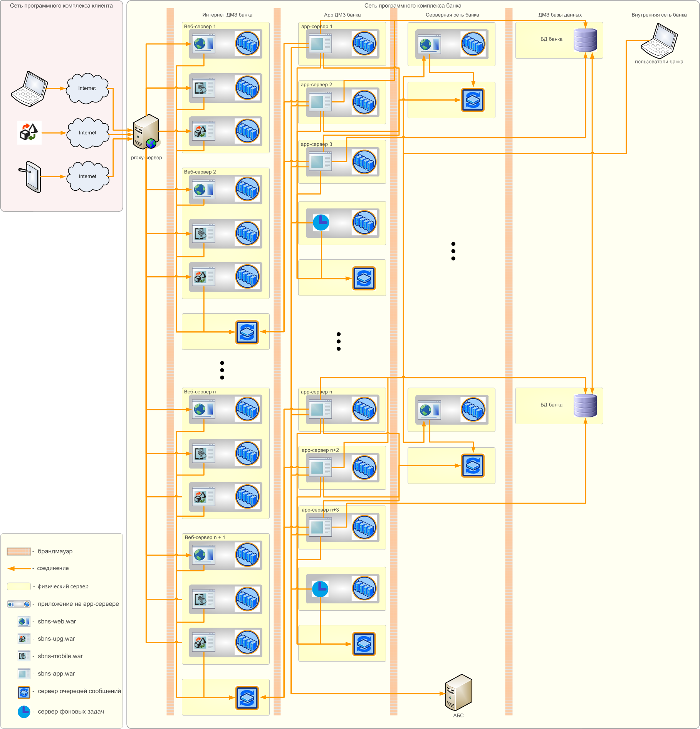Click the sbns-upg.war legend text

[x=56, y=639]
